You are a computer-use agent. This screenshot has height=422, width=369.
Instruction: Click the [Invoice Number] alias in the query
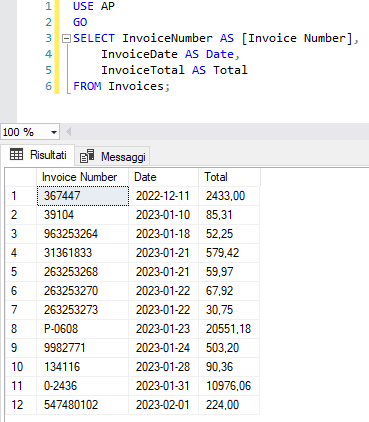click(x=297, y=38)
